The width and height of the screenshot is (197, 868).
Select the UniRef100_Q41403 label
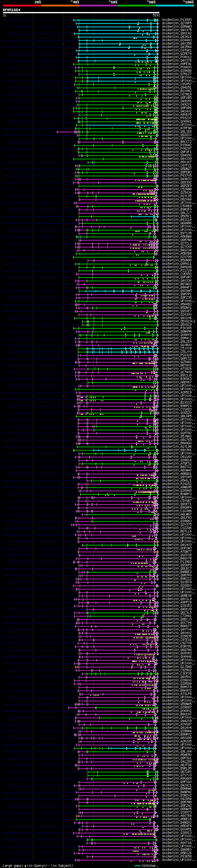coord(176,545)
